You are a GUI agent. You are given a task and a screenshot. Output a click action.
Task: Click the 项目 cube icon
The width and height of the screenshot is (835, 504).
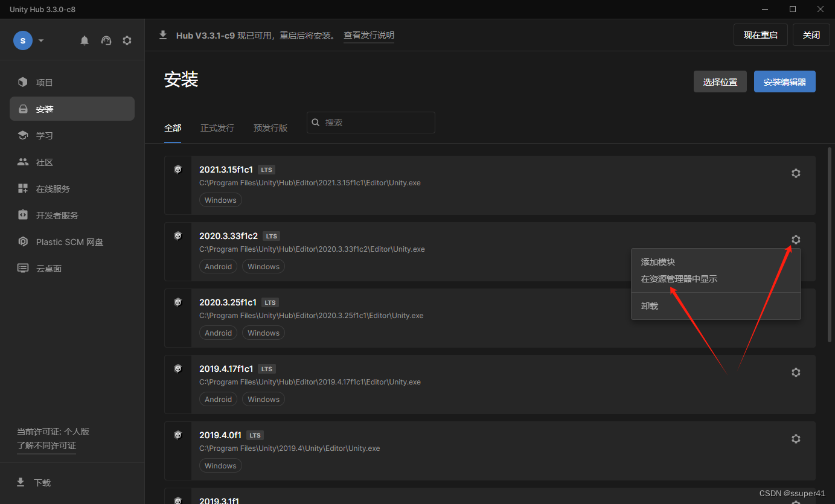point(23,82)
